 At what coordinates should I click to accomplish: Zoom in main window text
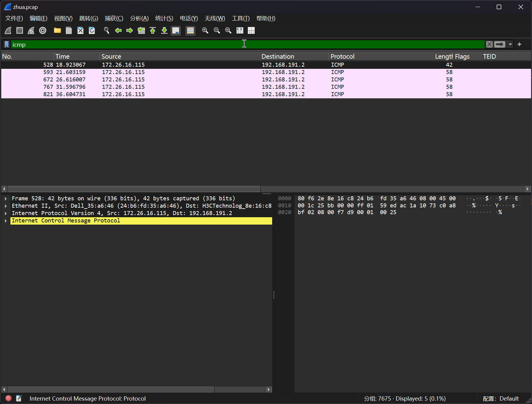click(x=205, y=30)
